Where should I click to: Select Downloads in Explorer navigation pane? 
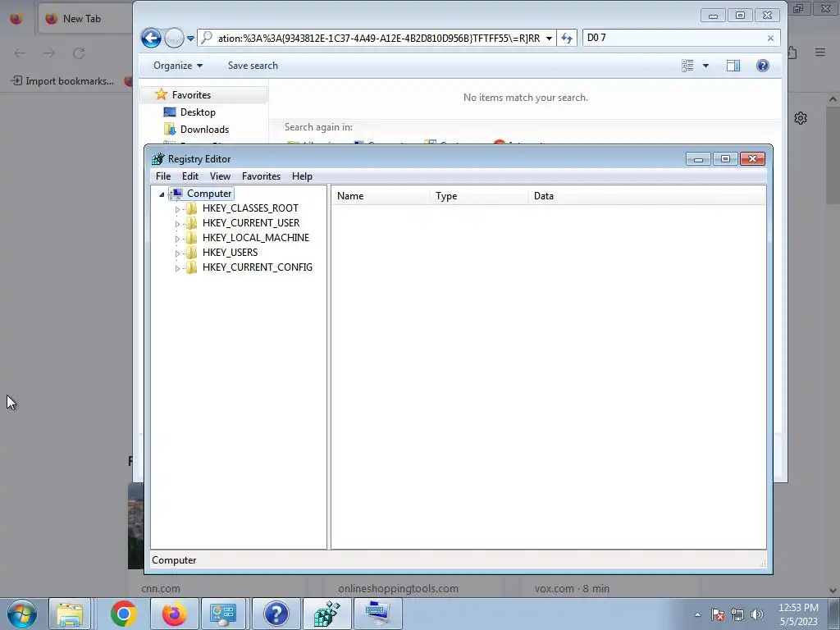click(204, 129)
